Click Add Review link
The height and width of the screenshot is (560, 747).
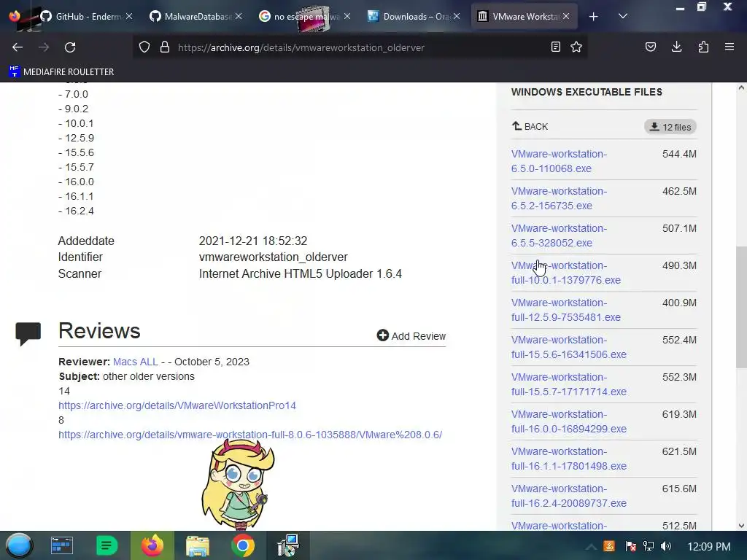point(411,335)
